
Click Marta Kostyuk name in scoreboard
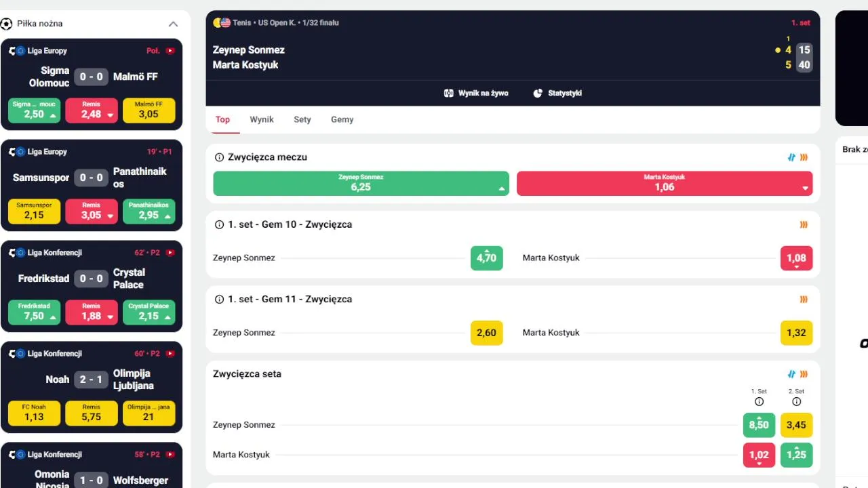click(x=245, y=65)
